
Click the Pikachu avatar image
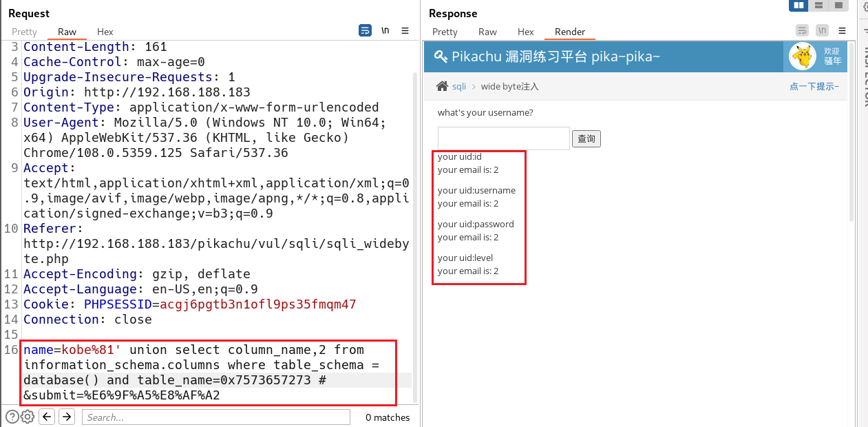click(802, 56)
